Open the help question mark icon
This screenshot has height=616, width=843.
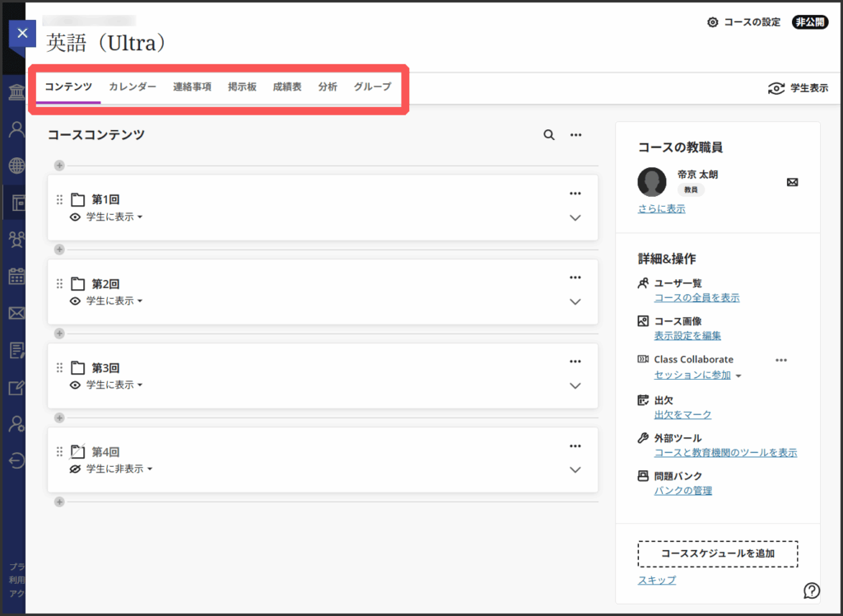(x=812, y=590)
